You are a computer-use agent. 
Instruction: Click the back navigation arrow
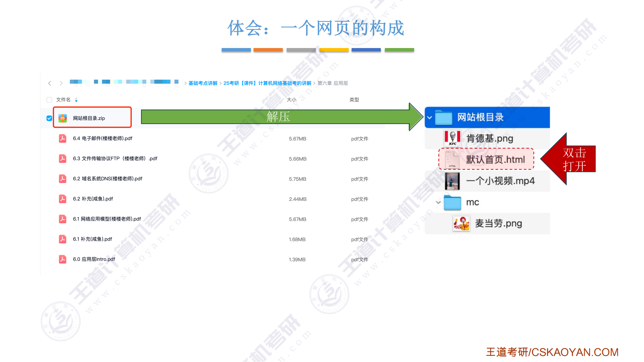pyautogui.click(x=50, y=83)
